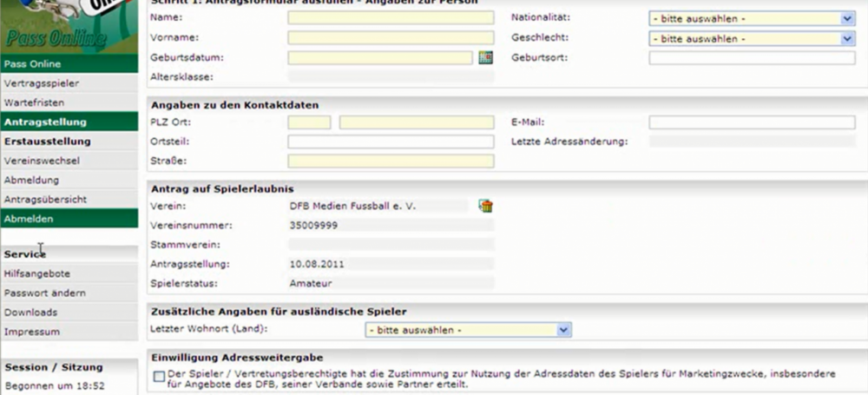Click the Altersklasse read-only field
Screen dimensions: 868x395
point(391,77)
